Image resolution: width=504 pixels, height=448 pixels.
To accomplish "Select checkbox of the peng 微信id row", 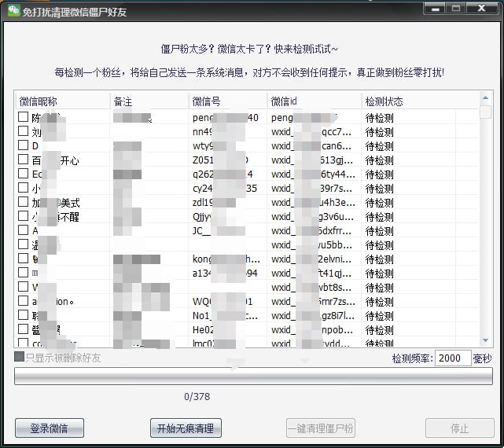I will pos(23,117).
